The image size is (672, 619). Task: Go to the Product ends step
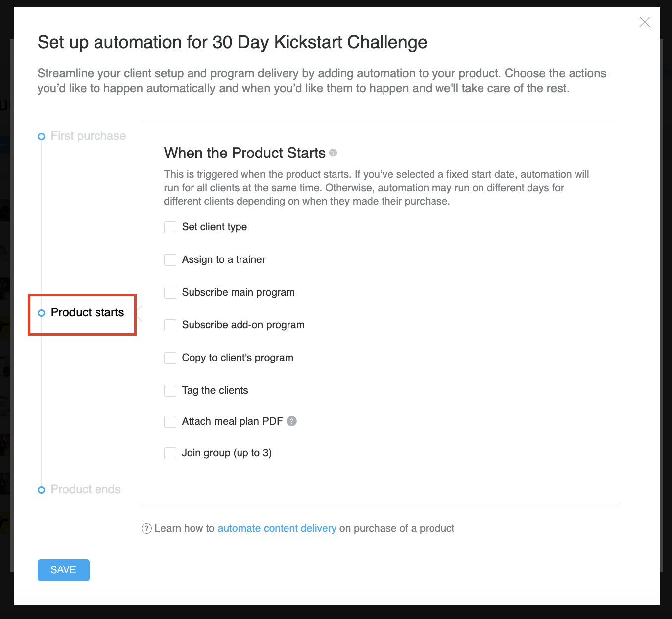pos(86,490)
